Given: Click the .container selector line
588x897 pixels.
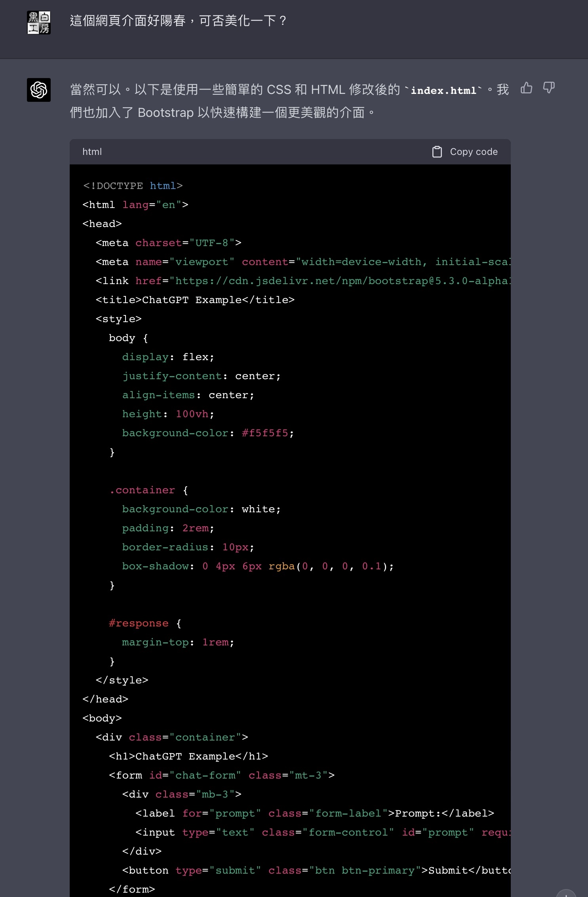Looking at the screenshot, I should tap(148, 490).
